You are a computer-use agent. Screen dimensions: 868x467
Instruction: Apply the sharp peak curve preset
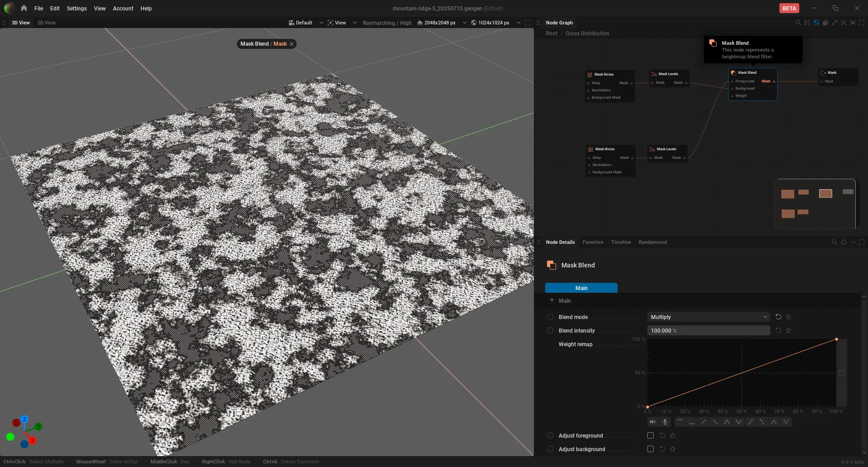tap(727, 422)
